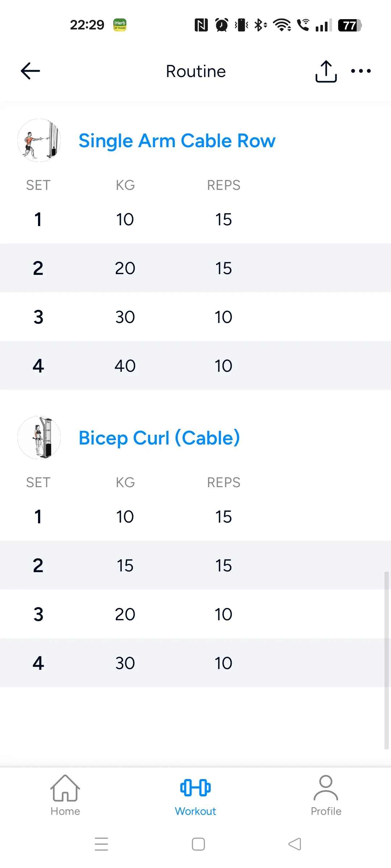This screenshot has height=868, width=391.
Task: Tap the iHerb notification icon in status bar
Action: click(x=120, y=25)
